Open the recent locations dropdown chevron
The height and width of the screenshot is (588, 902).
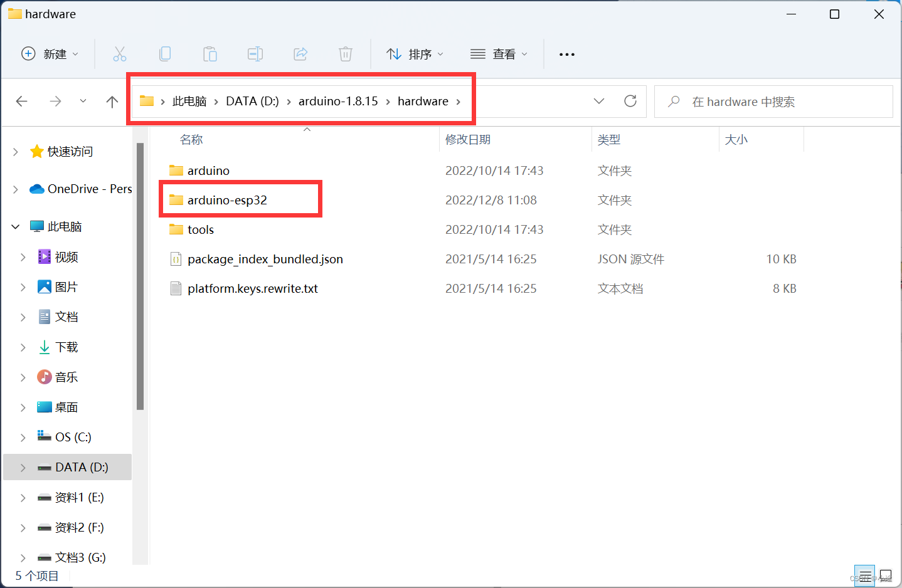(x=83, y=101)
